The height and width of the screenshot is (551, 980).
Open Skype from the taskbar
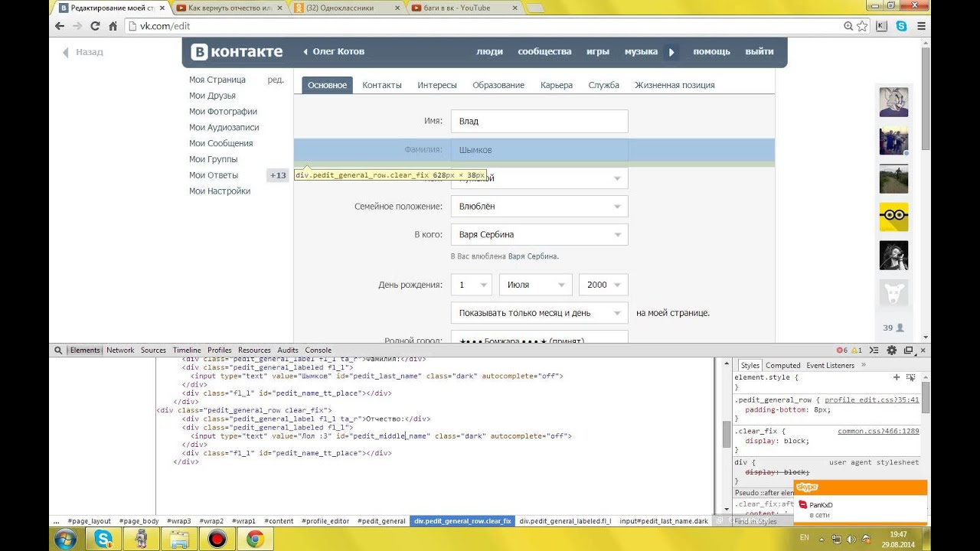point(103,539)
